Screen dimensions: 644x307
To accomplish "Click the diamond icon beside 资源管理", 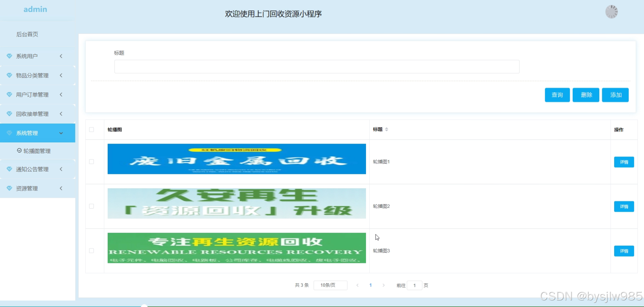I will pos(9,188).
